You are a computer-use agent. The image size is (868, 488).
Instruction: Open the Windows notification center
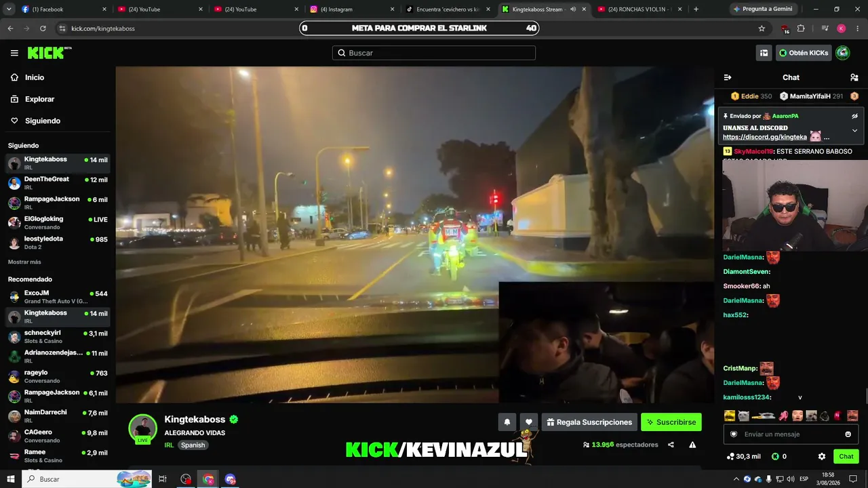coord(853,479)
